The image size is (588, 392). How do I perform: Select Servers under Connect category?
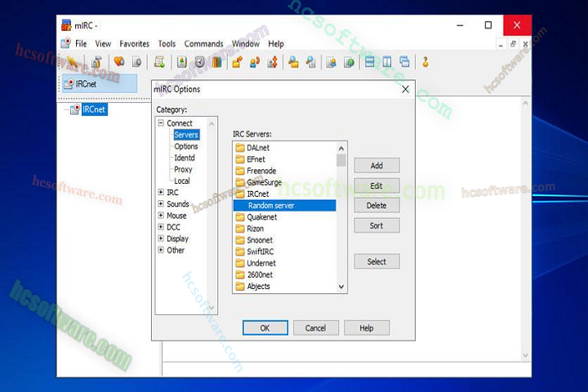point(186,135)
